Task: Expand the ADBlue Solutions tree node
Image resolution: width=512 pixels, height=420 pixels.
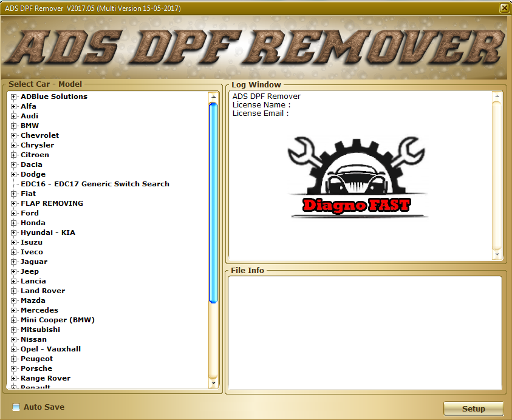Action: click(x=14, y=97)
